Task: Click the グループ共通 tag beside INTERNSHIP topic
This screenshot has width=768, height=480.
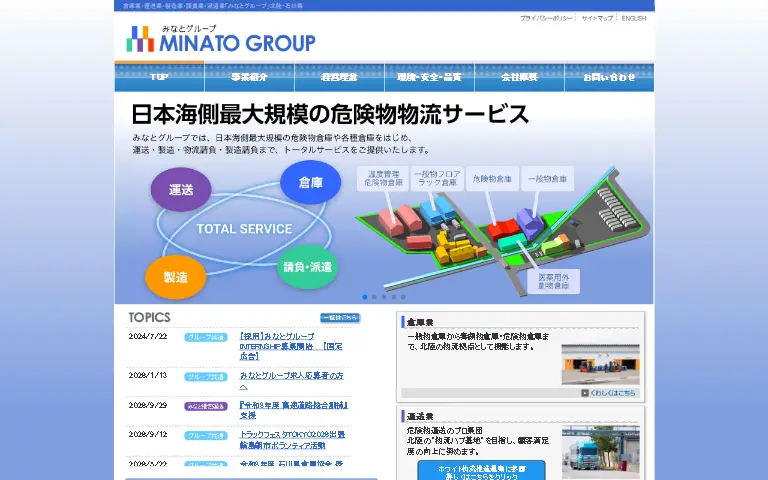Action: (x=206, y=337)
